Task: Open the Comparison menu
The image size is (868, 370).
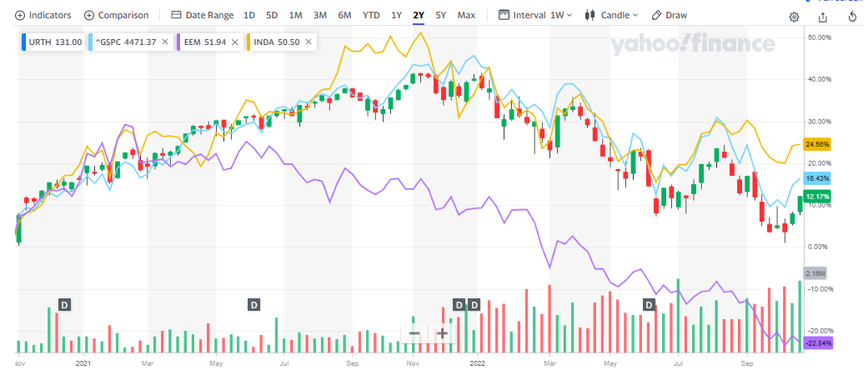Action: pyautogui.click(x=116, y=15)
